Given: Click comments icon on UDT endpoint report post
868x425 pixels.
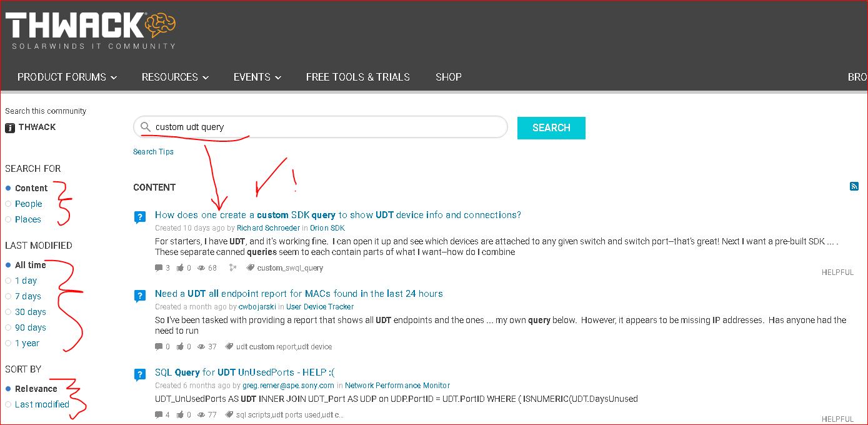Looking at the screenshot, I should pyautogui.click(x=158, y=347).
